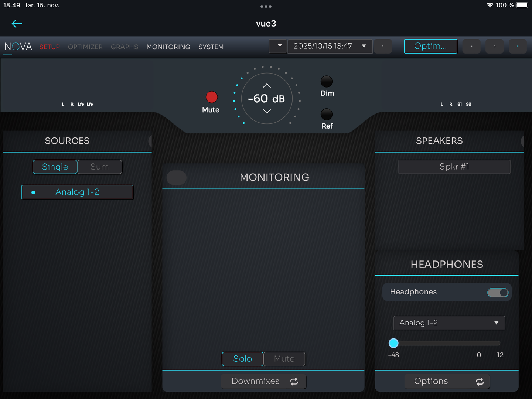Toggle the Dim button

point(327,81)
